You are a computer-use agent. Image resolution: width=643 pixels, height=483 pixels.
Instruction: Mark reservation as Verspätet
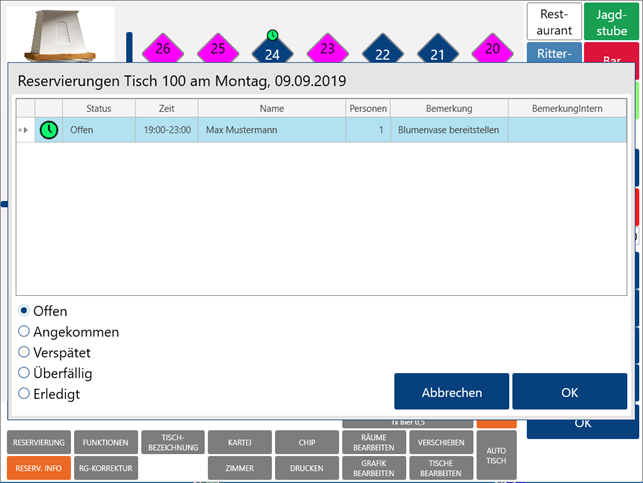coord(25,352)
